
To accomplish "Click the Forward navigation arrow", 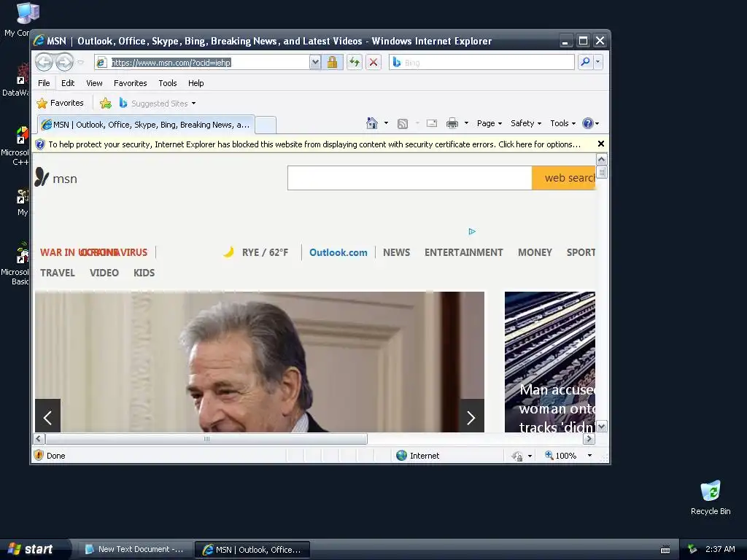I will point(64,62).
